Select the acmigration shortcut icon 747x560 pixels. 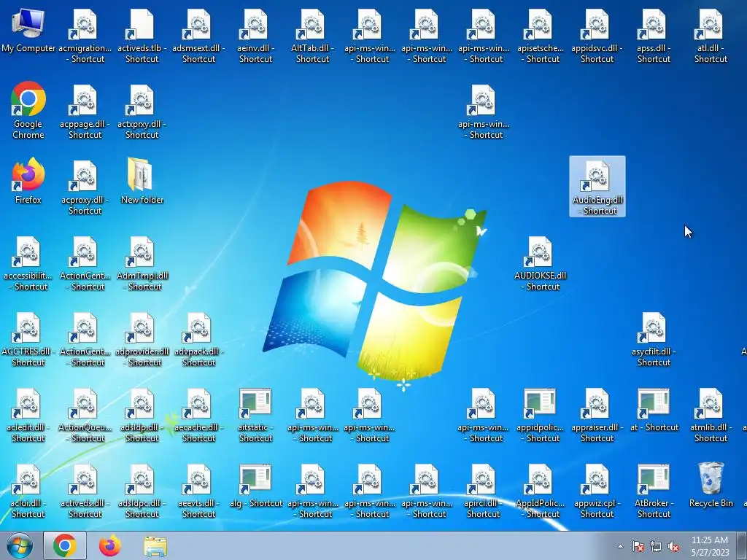pyautogui.click(x=85, y=36)
